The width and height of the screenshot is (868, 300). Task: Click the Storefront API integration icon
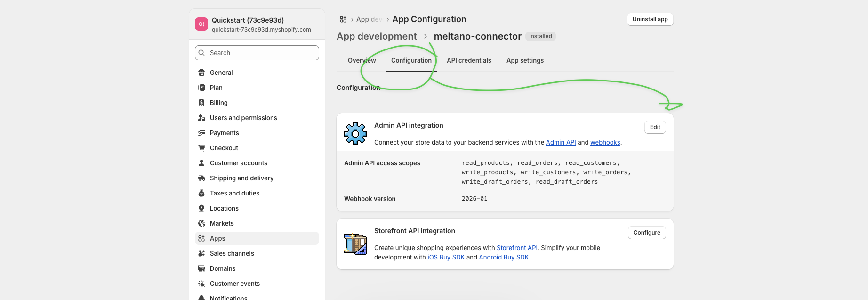355,244
